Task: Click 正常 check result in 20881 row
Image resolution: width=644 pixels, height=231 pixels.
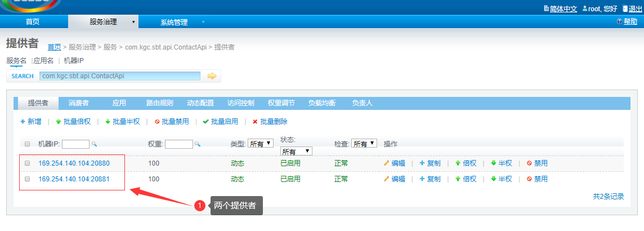Action: (341, 179)
